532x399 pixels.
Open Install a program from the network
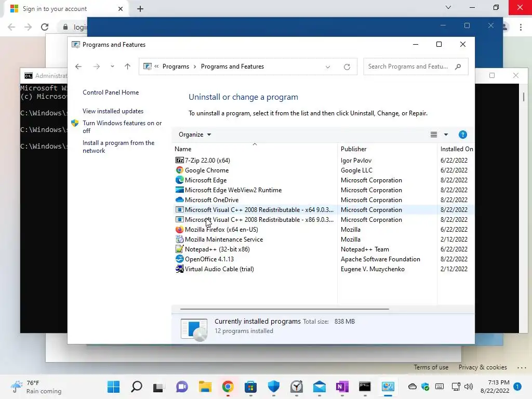coord(118,147)
